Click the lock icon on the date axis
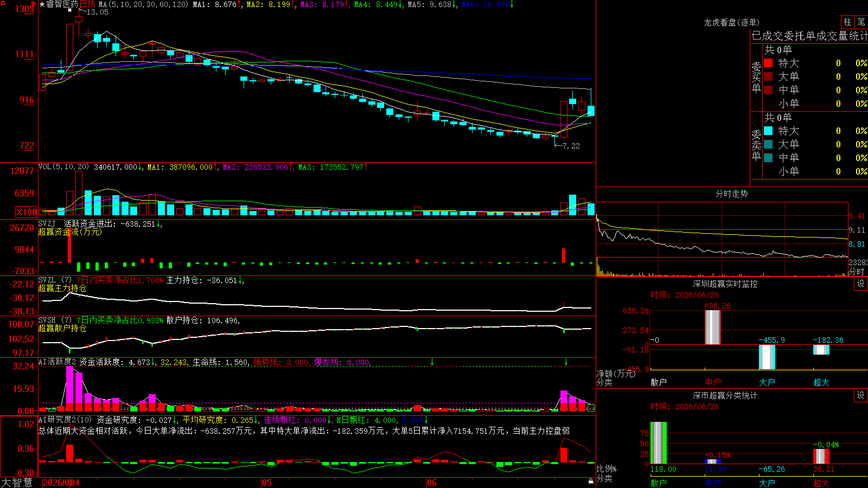This screenshot has width=868, height=488. coord(591,481)
